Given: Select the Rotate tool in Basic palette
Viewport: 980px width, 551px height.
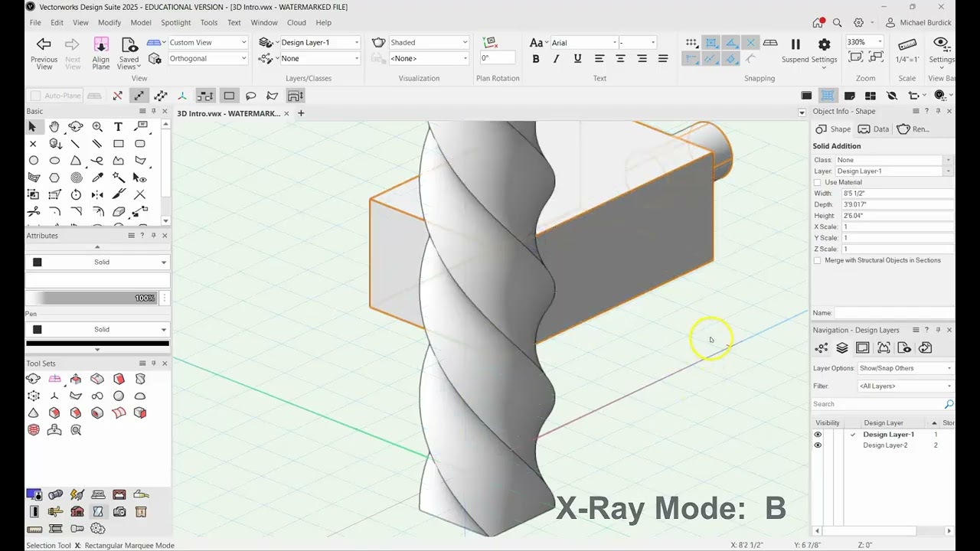Looking at the screenshot, I should 76,194.
